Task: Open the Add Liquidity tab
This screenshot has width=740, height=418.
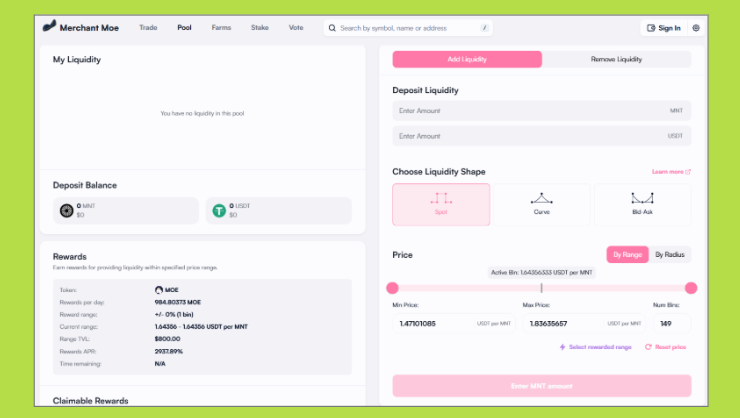Action: (467, 60)
